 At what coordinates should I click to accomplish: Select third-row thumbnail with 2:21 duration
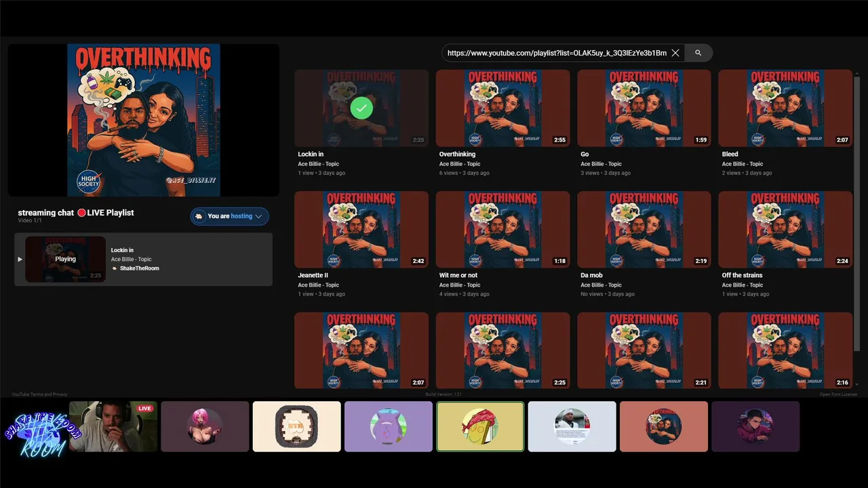tap(644, 350)
